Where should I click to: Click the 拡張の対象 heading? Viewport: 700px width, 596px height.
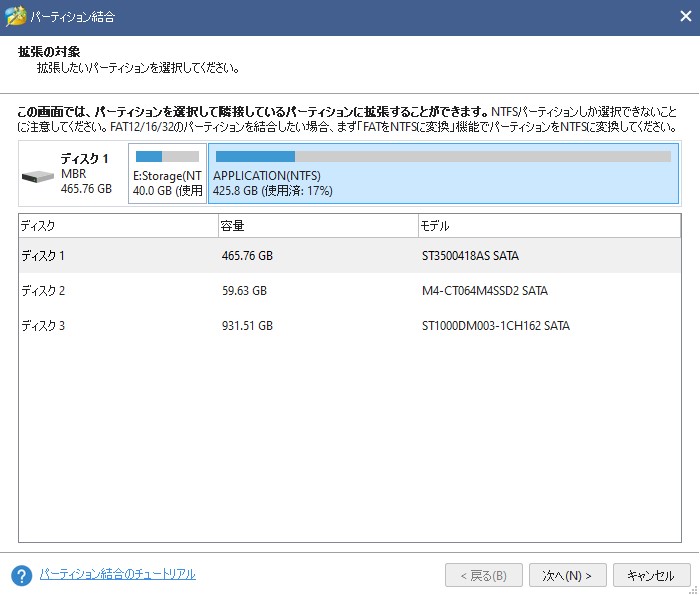[49, 52]
